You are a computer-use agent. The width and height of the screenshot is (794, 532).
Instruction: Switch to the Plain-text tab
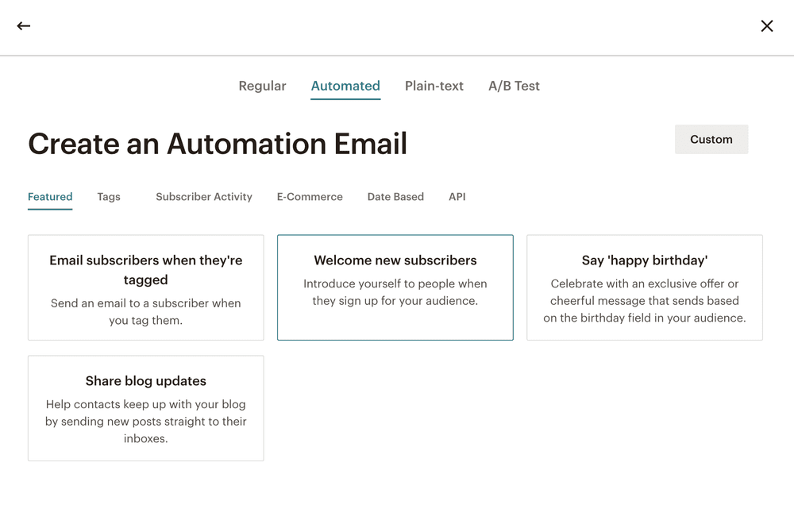434,86
